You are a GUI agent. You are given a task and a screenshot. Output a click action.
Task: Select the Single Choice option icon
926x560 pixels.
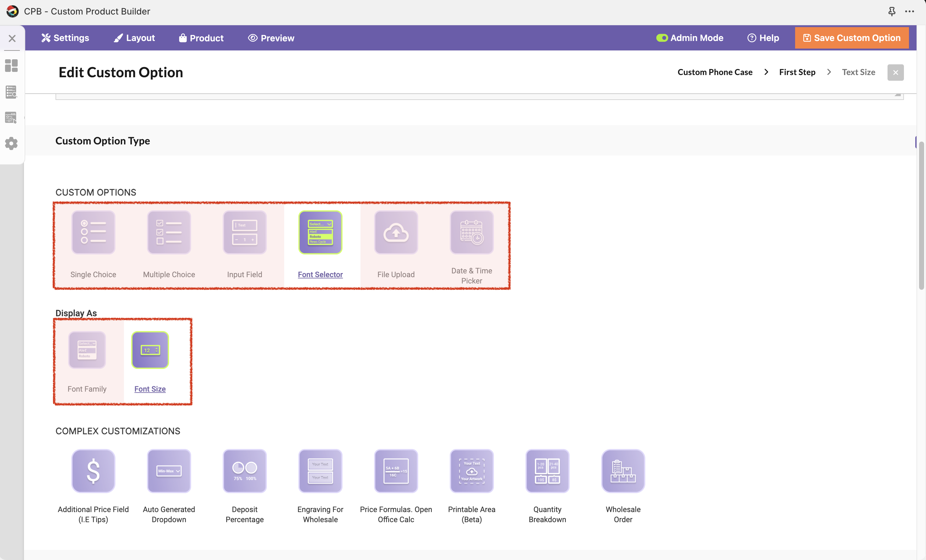click(x=93, y=232)
